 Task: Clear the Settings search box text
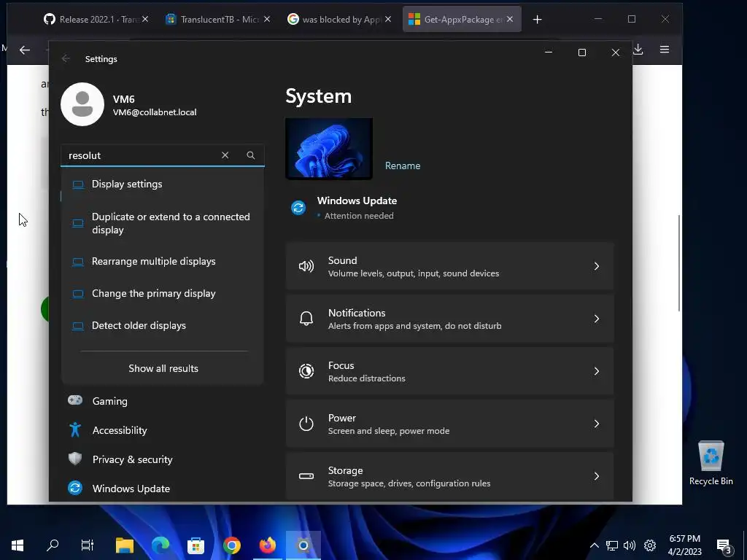(225, 155)
